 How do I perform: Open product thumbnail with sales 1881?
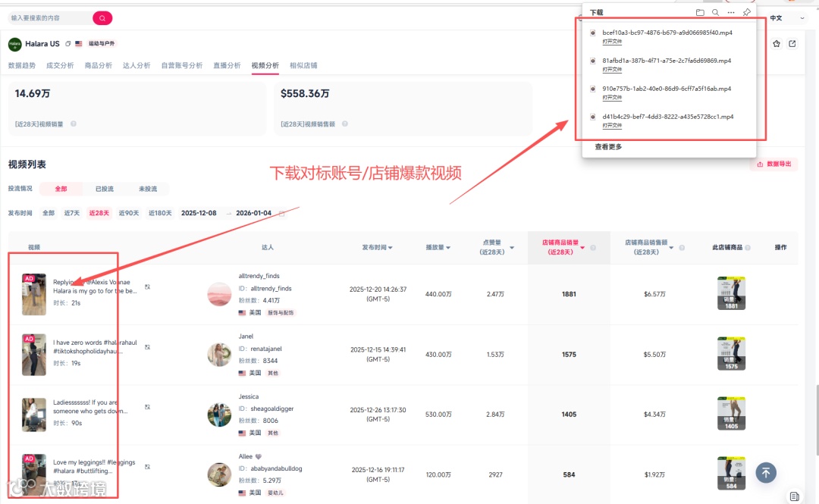click(731, 293)
